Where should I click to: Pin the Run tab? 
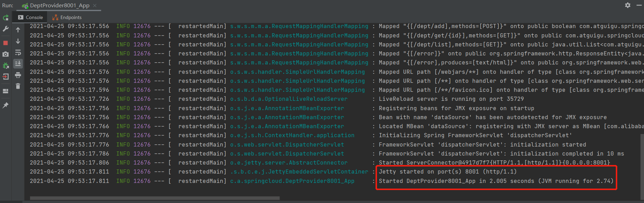[6, 105]
